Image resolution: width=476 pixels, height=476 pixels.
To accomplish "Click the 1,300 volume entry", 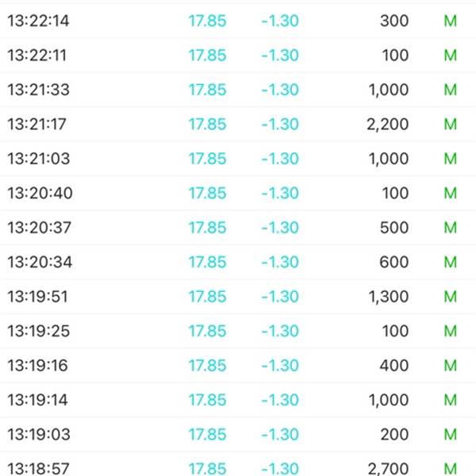I will coord(389,297).
